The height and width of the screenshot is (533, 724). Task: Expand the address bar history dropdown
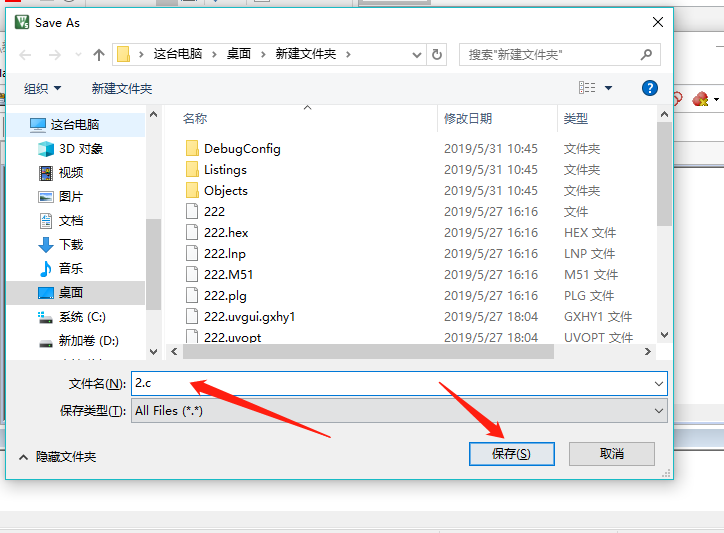point(416,55)
